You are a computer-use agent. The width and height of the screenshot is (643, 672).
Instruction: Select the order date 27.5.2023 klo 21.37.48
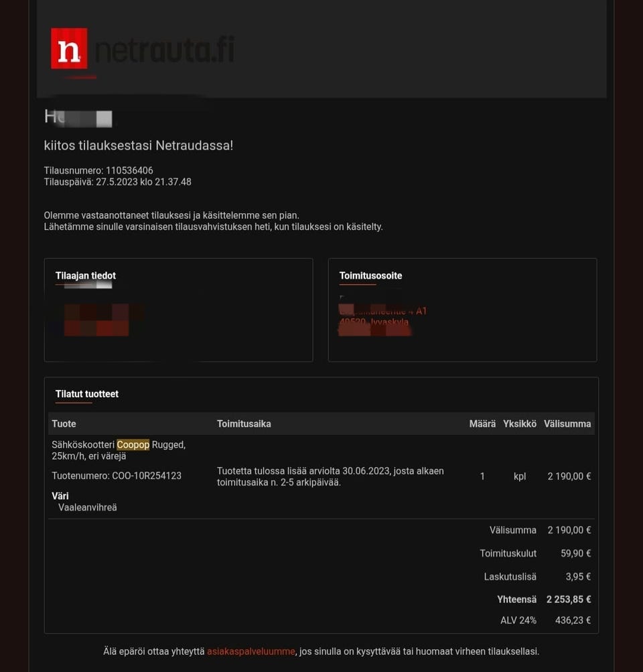(143, 182)
